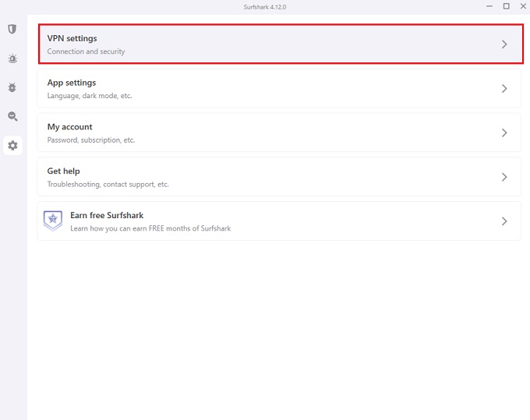Click the Surfshark 4.12.0 window title

[x=265, y=7]
